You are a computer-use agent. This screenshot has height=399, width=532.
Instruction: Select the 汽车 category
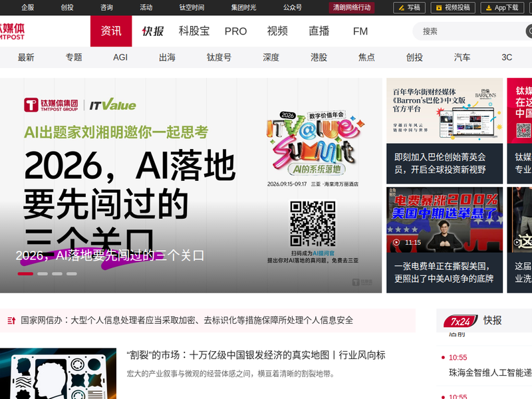pyautogui.click(x=462, y=57)
